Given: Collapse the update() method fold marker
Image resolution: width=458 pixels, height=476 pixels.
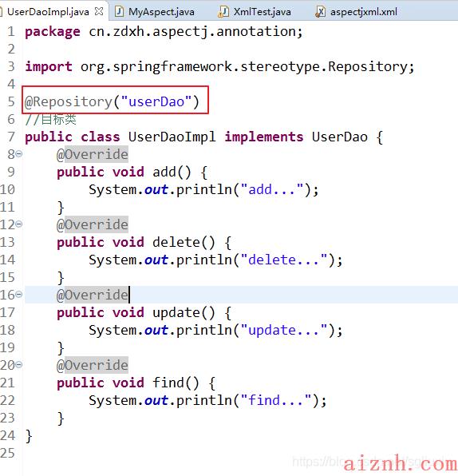Looking at the screenshot, I should 19,295.
